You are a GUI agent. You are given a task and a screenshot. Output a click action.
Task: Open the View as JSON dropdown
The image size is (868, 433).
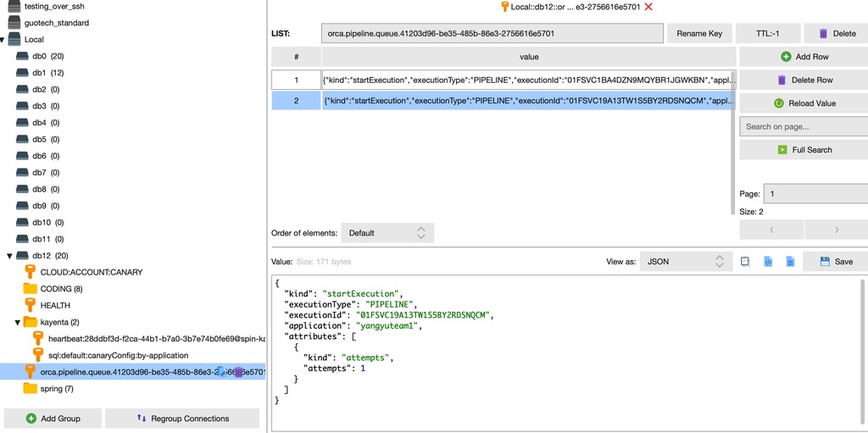(686, 262)
